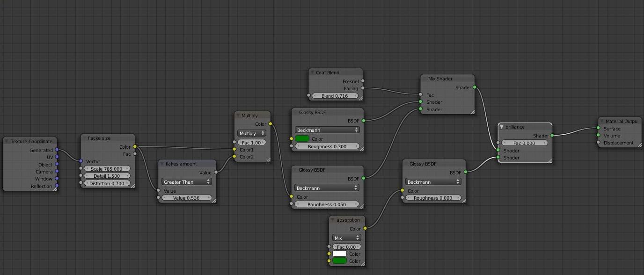This screenshot has height=275, width=644.
Task: Select the flakes amount node header
Action: 187,164
